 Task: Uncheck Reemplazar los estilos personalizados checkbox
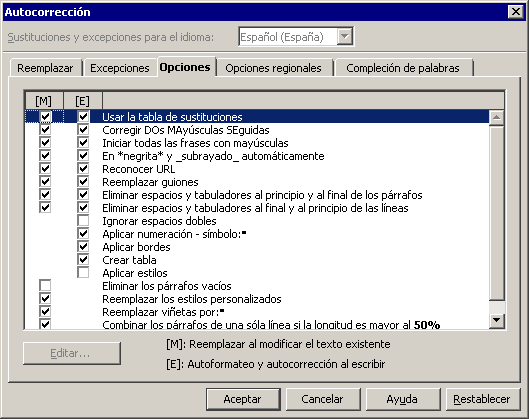(x=45, y=299)
